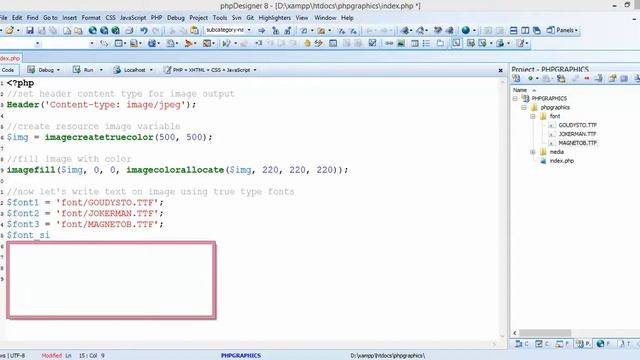Image resolution: width=640 pixels, height=360 pixels.
Task: Switch to the Code view tab
Action: 8,70
